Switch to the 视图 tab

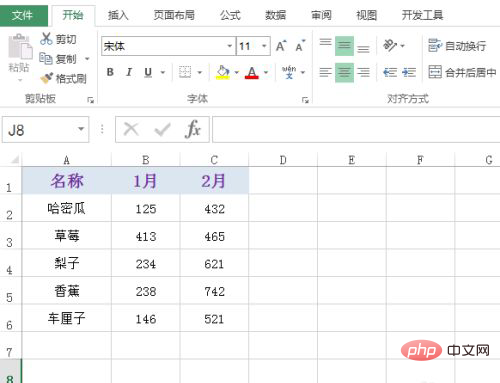(367, 15)
